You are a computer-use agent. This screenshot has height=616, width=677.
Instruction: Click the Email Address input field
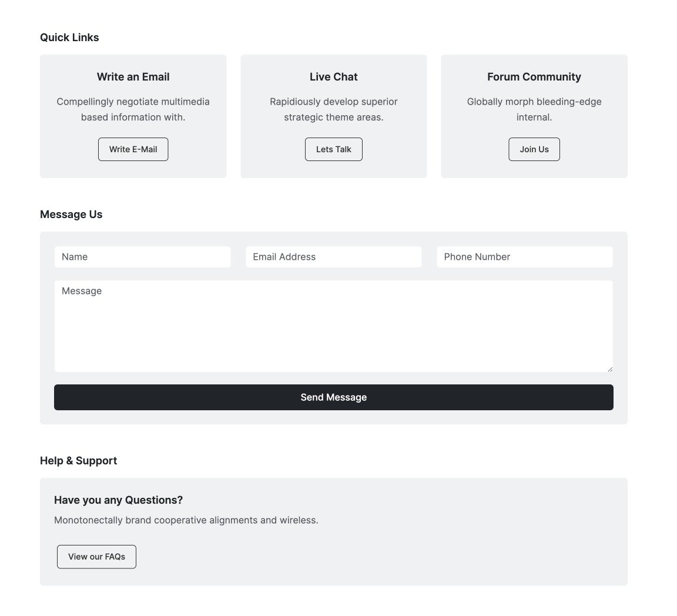pyautogui.click(x=333, y=257)
